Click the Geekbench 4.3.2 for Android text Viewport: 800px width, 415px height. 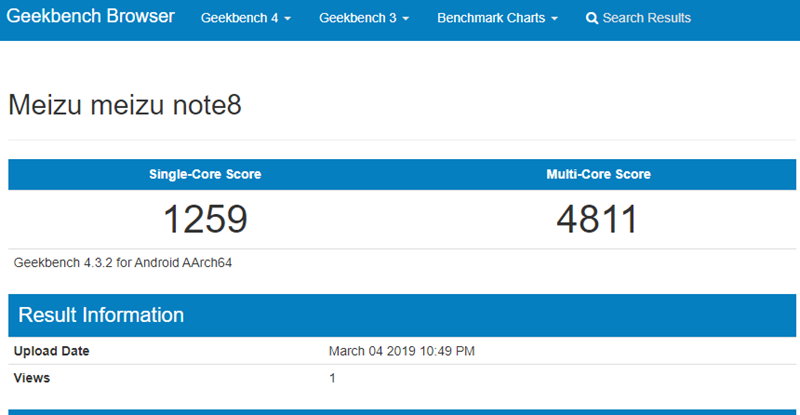(x=123, y=263)
